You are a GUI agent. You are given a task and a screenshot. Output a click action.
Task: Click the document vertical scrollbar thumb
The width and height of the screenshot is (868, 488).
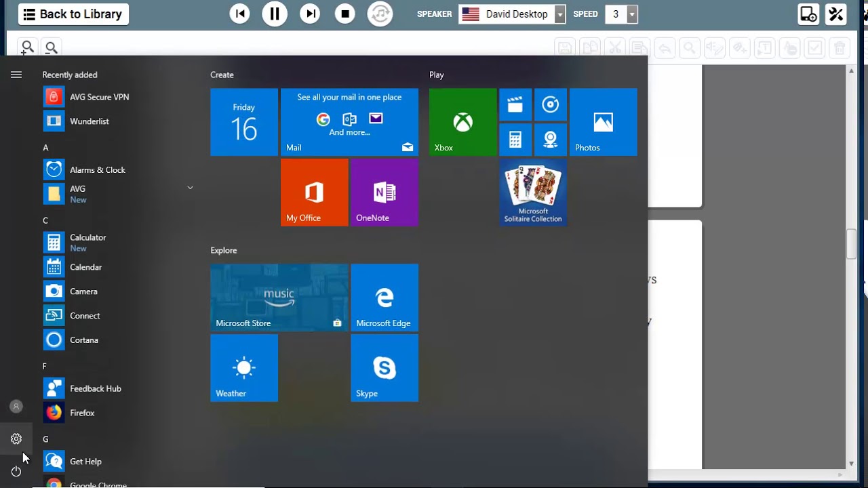(852, 244)
